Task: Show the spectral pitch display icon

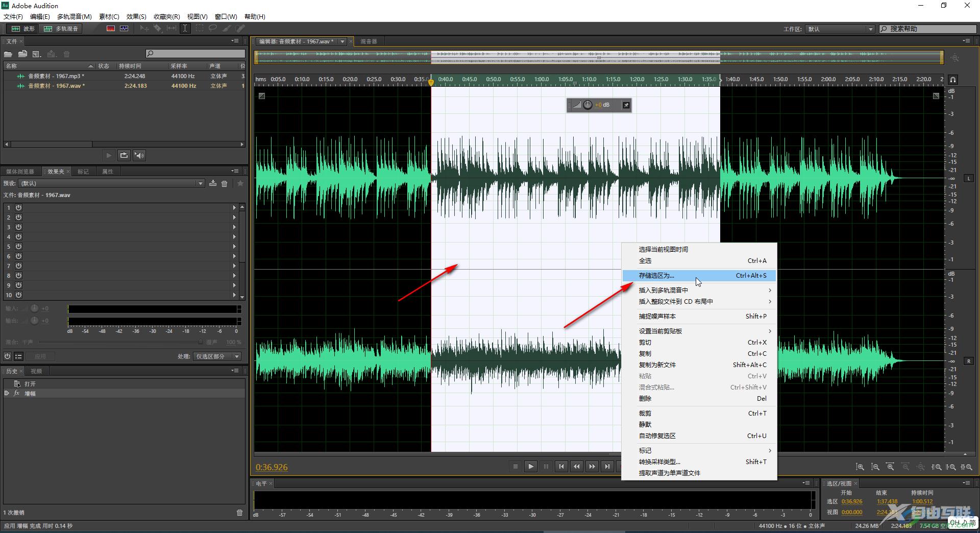Action: click(x=124, y=29)
